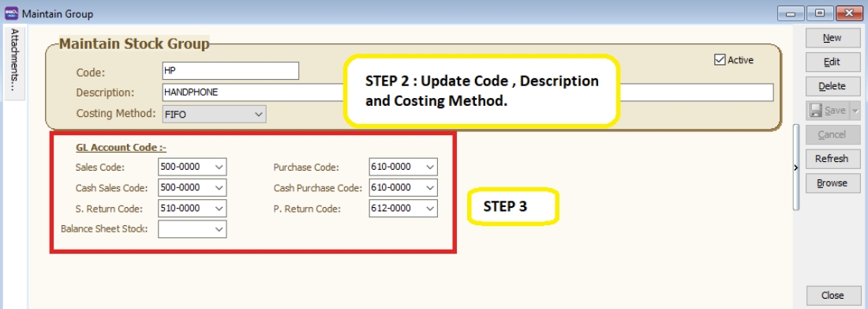Click the Browse button

[x=832, y=183]
